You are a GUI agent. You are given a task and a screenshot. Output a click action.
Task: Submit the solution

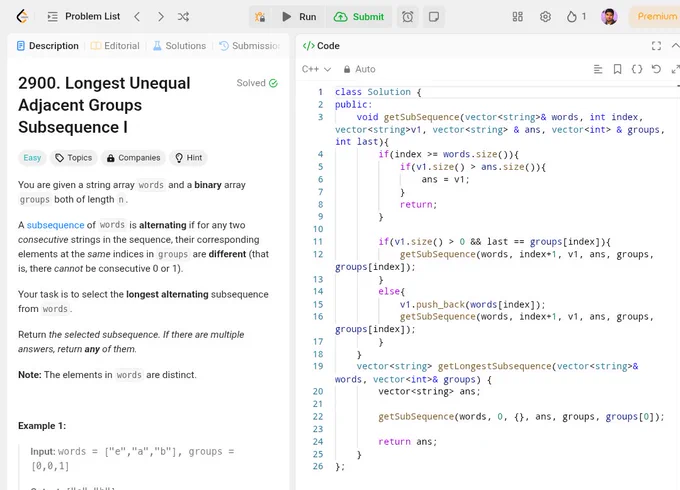(359, 16)
